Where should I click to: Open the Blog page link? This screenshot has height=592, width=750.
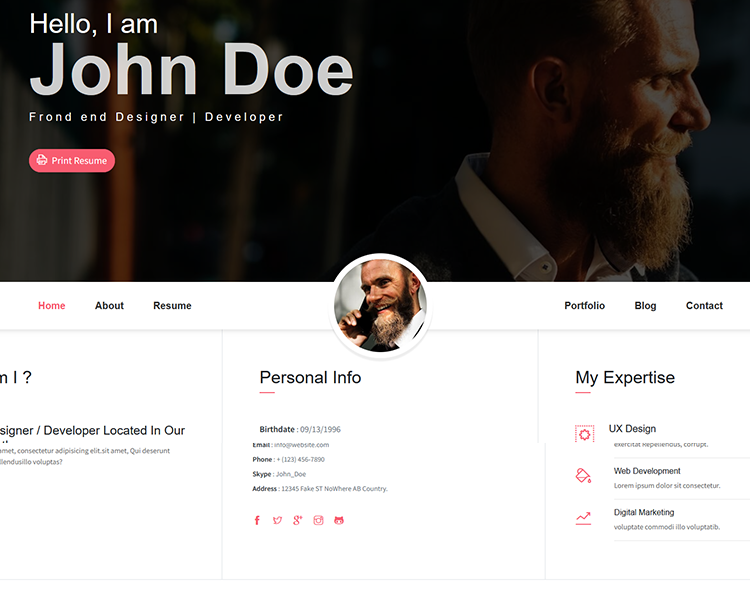tap(645, 306)
